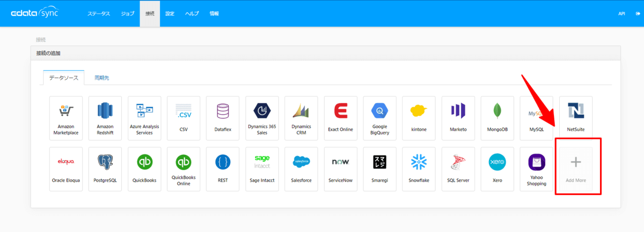This screenshot has width=644, height=232.
Task: Choose the Oracle Eloqua connector
Action: (x=66, y=169)
